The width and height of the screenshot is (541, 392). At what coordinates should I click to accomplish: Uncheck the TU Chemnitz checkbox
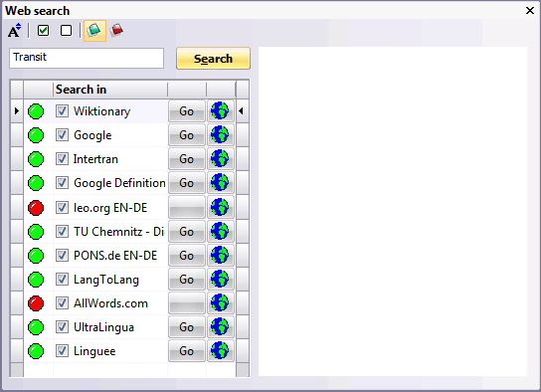(x=62, y=232)
